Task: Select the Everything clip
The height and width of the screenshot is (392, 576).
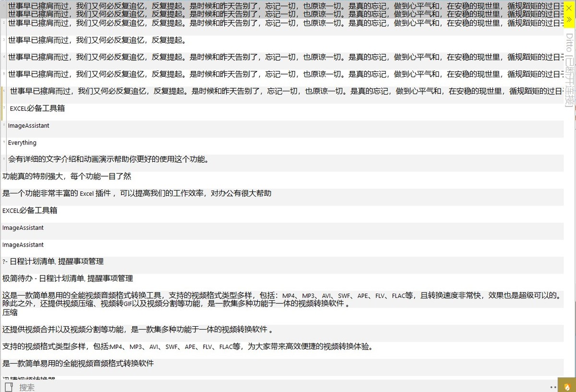Action: point(282,146)
